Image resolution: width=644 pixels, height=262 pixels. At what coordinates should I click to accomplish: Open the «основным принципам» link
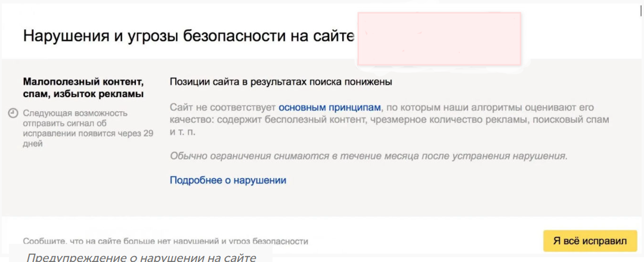[330, 108]
